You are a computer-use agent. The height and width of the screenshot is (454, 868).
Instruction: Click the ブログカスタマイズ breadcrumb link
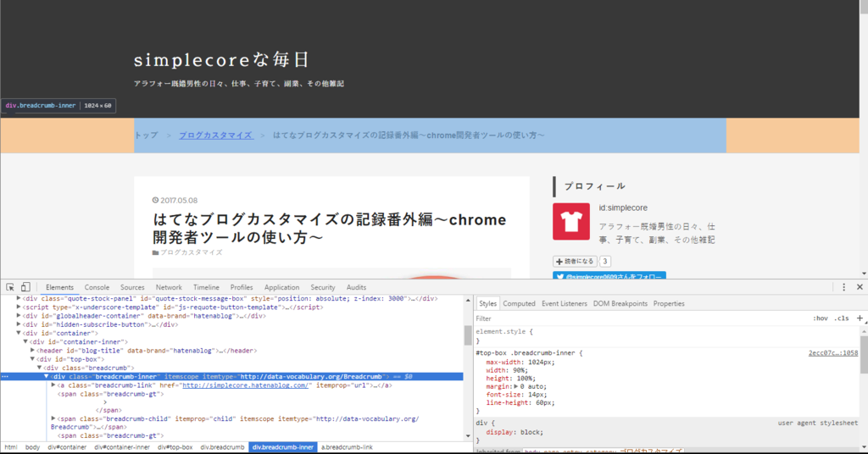tap(216, 136)
